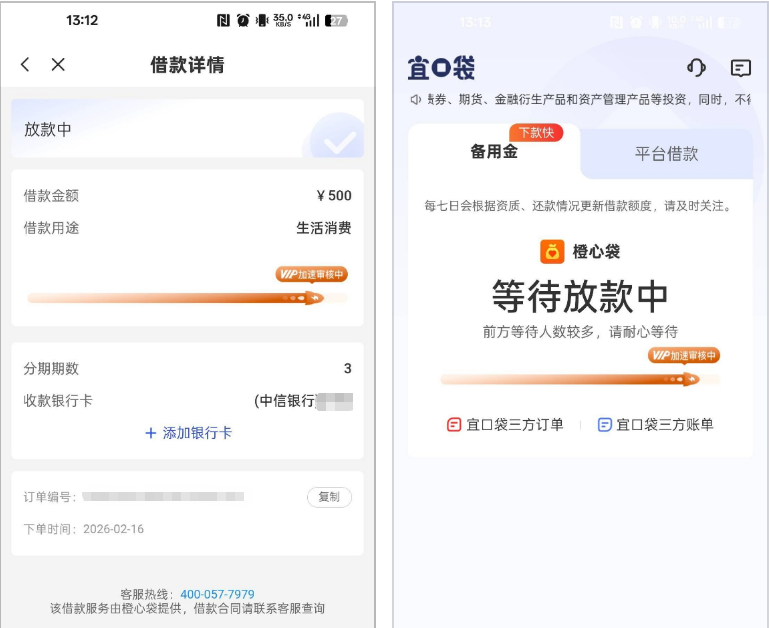Tap the red 宜口袋三方订单 icon

tap(454, 424)
